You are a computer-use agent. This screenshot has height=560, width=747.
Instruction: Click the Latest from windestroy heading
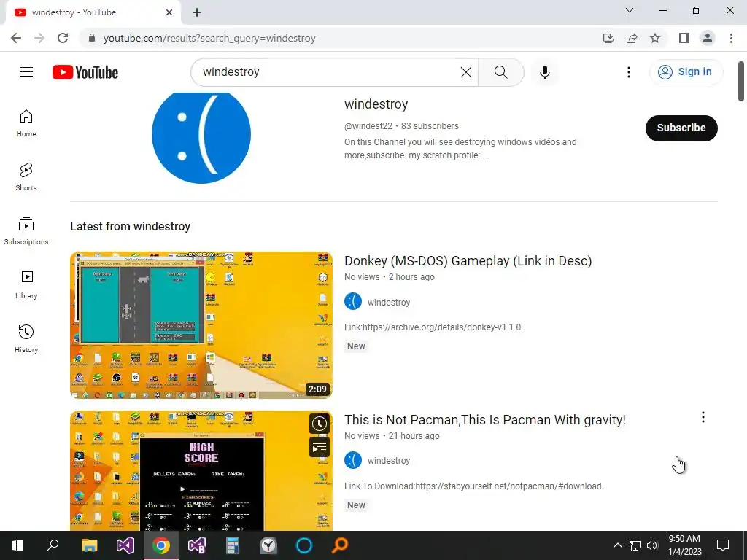point(130,227)
